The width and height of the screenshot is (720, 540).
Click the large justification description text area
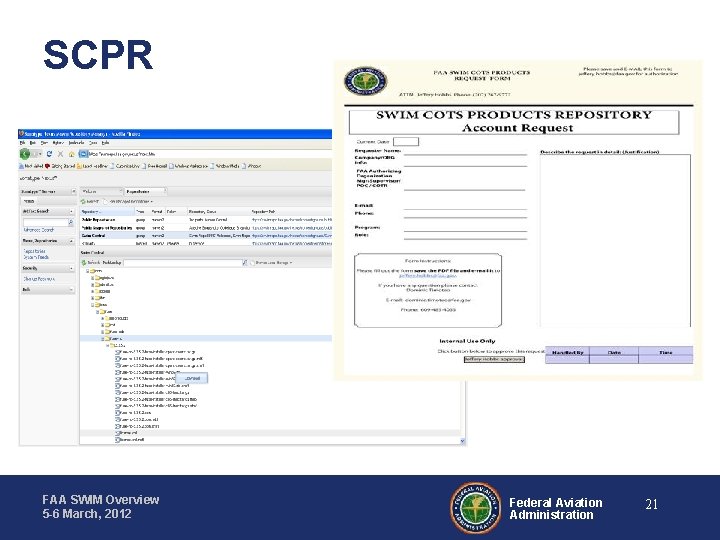615,241
